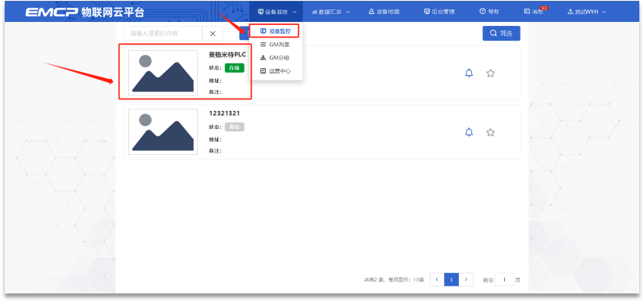
Task: Open the 测试WYH user account dropdown
Action: click(x=586, y=12)
